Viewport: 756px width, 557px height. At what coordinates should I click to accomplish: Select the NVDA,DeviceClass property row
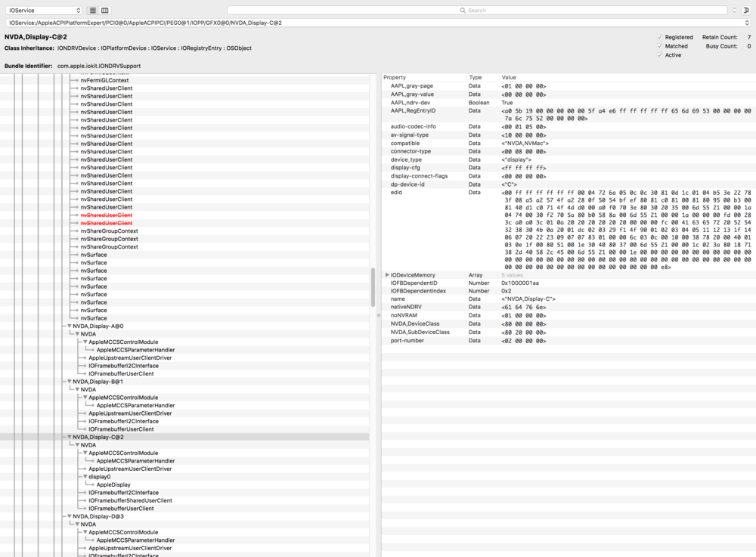click(569, 323)
